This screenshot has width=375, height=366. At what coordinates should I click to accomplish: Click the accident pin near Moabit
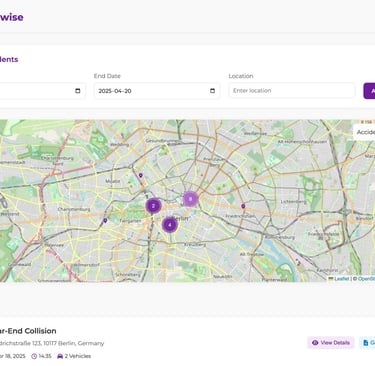coord(141,175)
